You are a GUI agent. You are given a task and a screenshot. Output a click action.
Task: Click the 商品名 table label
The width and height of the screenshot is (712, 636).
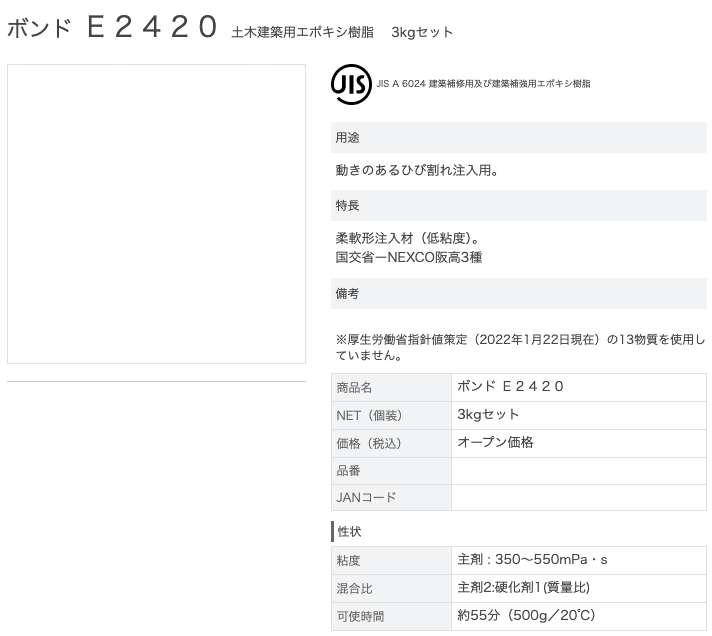click(391, 388)
